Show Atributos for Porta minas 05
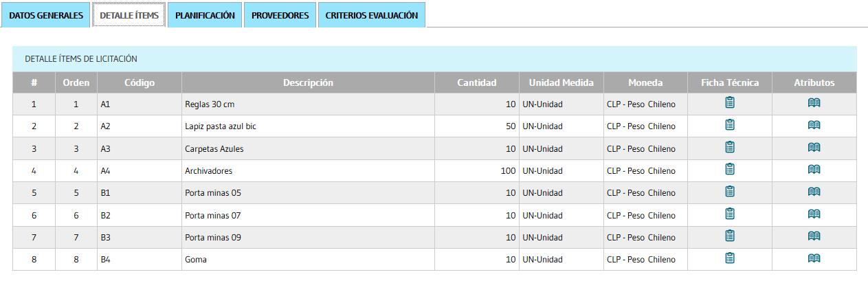The width and height of the screenshot is (868, 281). [814, 192]
